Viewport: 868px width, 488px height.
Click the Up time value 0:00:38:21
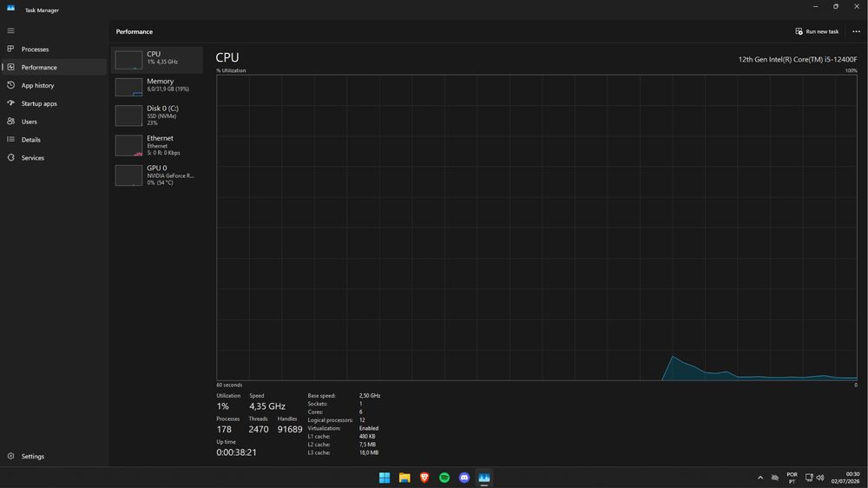[x=236, y=452]
